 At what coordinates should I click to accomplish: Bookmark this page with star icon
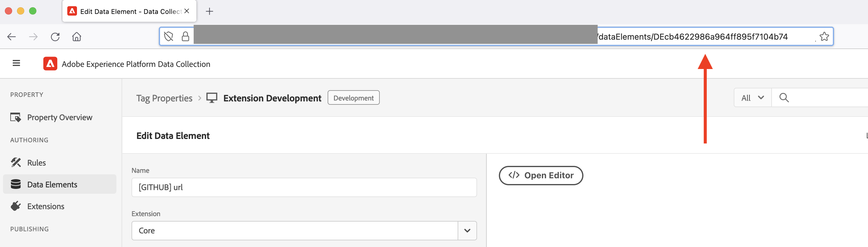tap(824, 36)
